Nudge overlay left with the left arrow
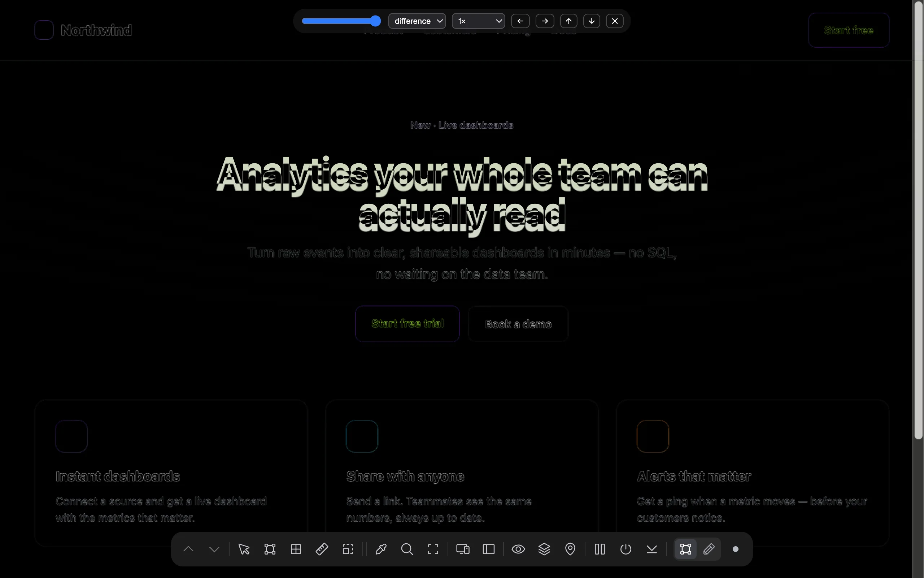Screen dimensions: 924x578 pos(520,21)
